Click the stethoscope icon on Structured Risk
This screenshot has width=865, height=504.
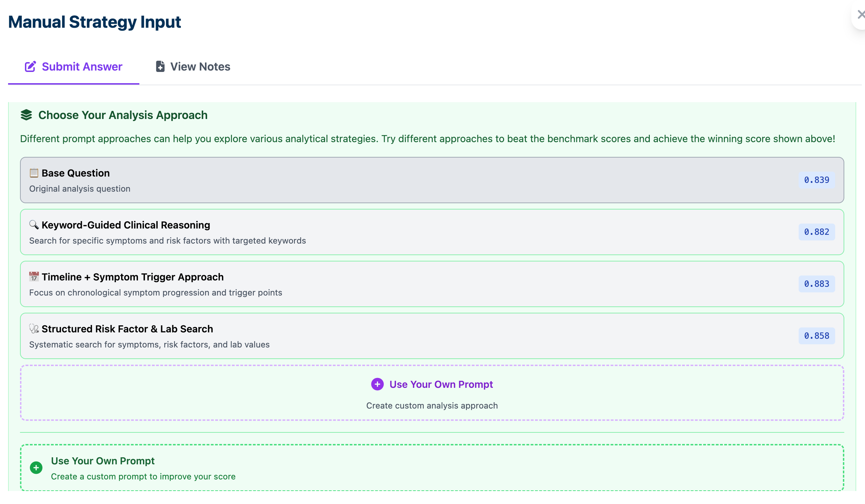[34, 329]
